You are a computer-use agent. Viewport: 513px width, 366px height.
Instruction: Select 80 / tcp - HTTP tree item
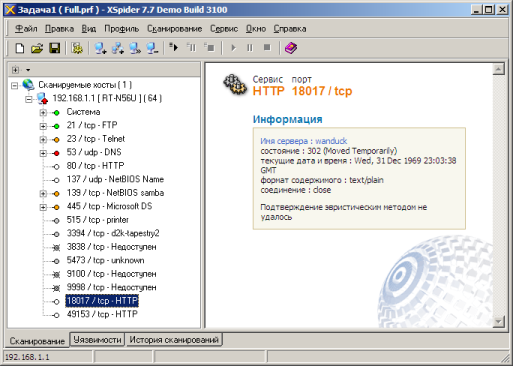click(x=95, y=166)
